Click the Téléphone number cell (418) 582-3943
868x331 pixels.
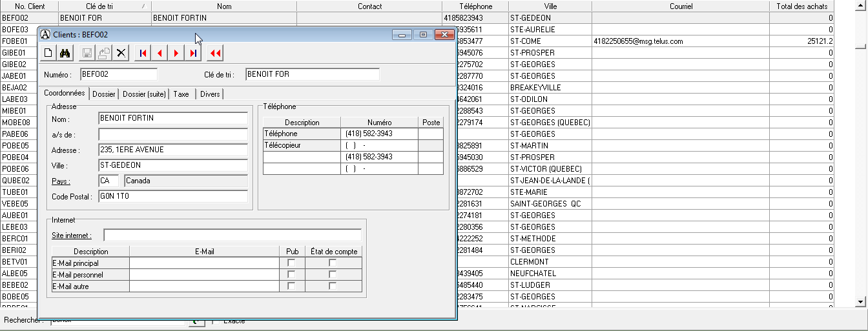(x=379, y=134)
